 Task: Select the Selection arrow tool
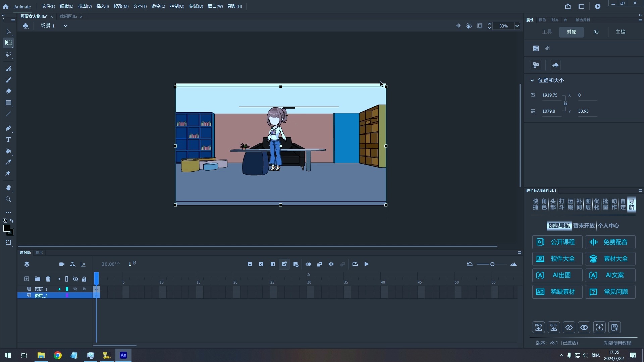click(8, 32)
